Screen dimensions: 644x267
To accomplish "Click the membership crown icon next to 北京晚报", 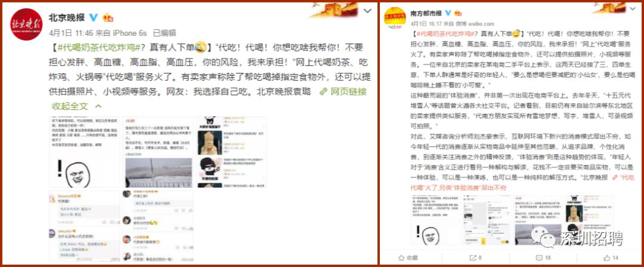I will tap(107, 17).
